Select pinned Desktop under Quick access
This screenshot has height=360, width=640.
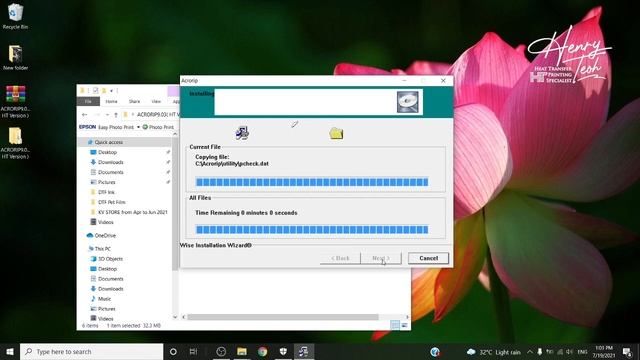point(108,152)
